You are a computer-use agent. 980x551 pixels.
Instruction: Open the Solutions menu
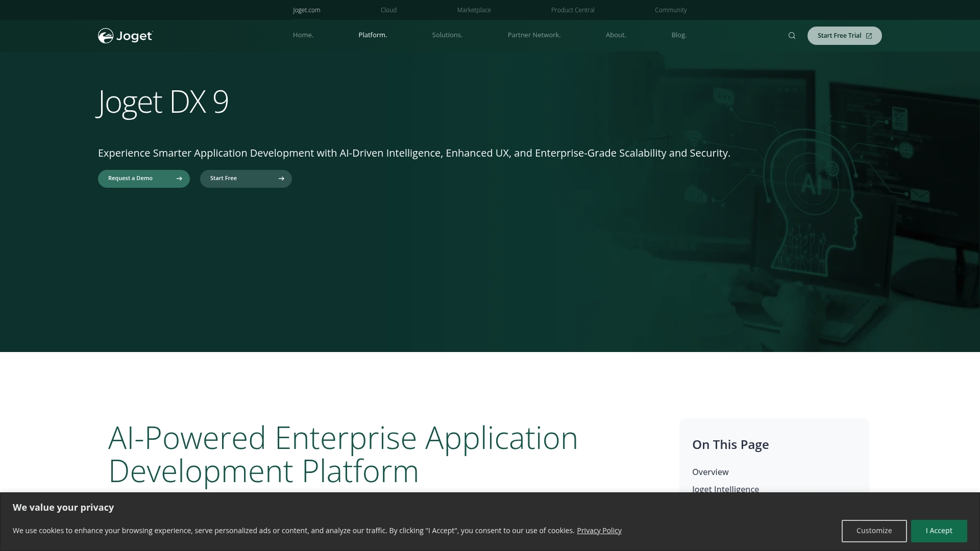coord(447,35)
